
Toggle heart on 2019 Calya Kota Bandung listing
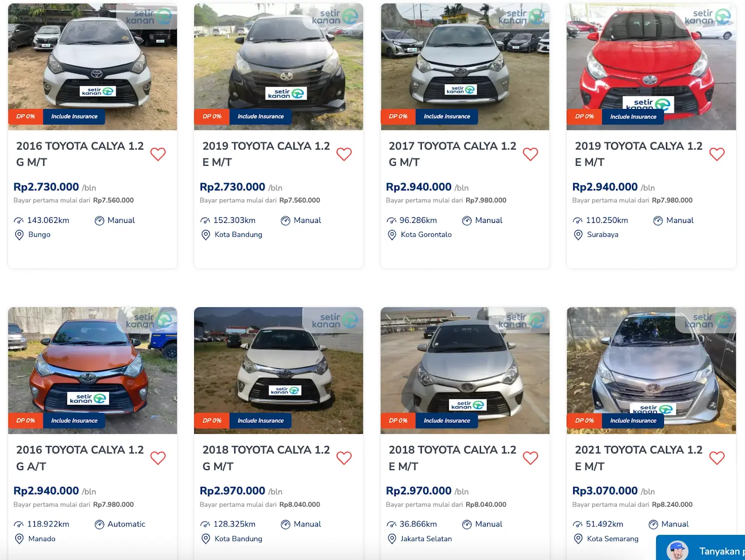[344, 154]
